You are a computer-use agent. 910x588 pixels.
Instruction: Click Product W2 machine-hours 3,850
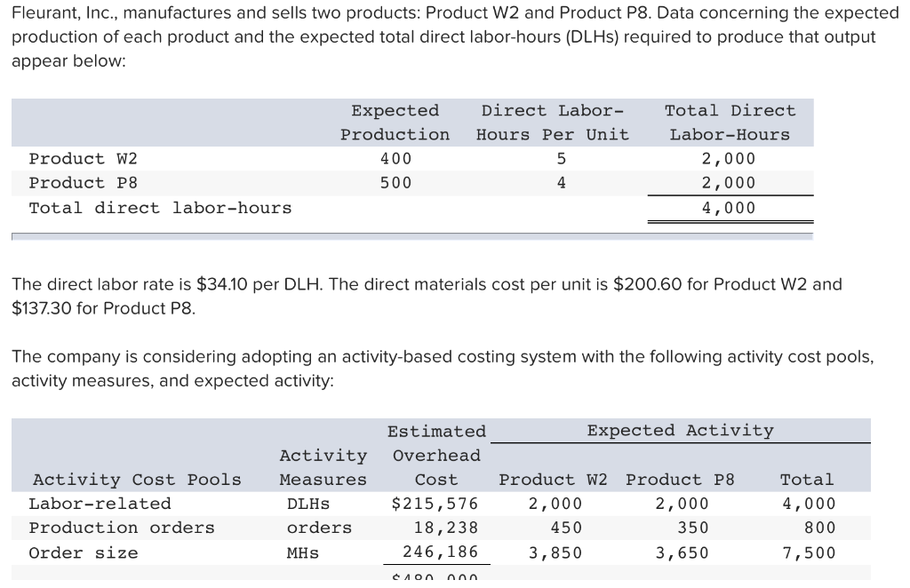(555, 552)
